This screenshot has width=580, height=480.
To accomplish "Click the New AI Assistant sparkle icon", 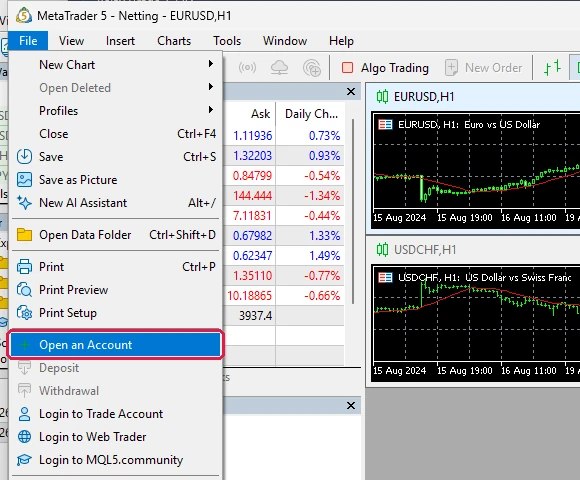I will tap(24, 203).
